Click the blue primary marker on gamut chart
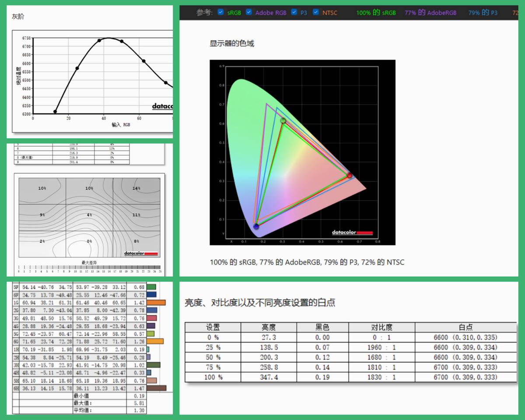 click(256, 226)
